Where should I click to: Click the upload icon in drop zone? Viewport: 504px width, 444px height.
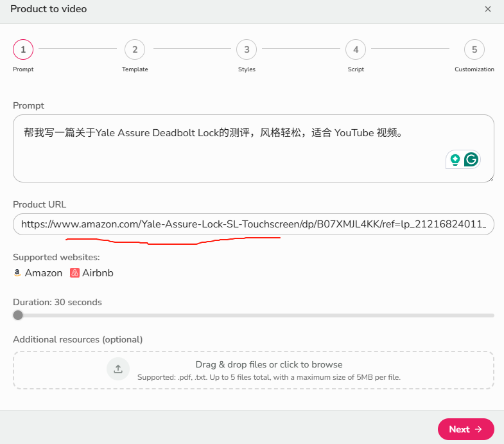point(118,369)
